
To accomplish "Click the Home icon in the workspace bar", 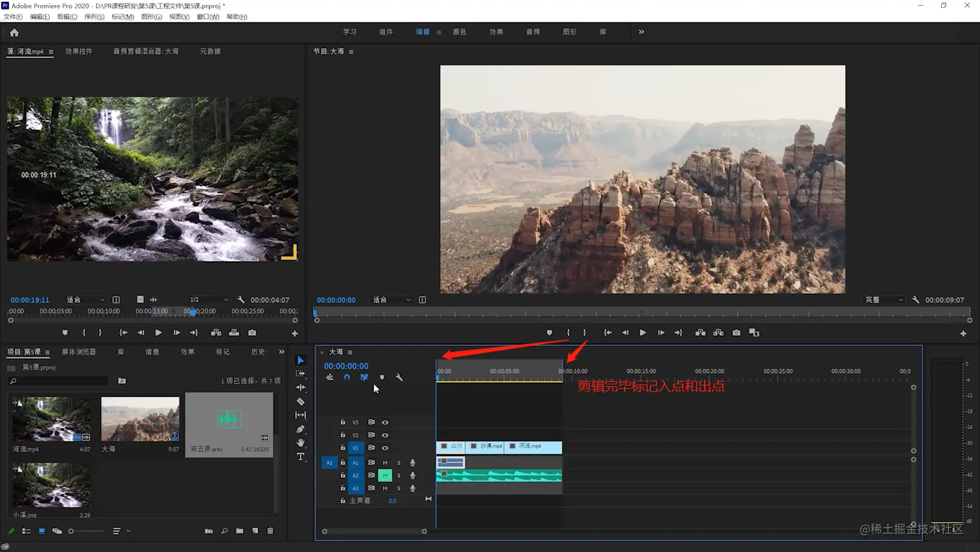I will pyautogui.click(x=14, y=32).
